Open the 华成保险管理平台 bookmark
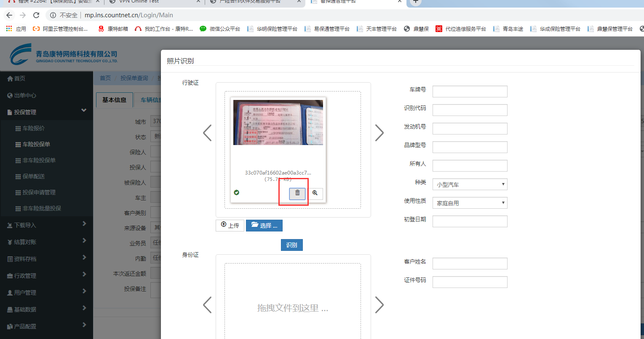This screenshot has height=339, width=644. (555, 29)
